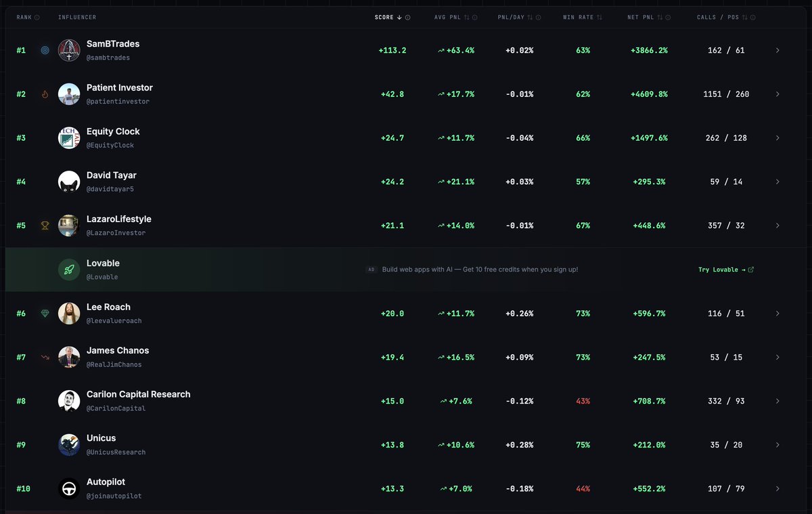Open details chevron on Unicus row

[x=777, y=444]
